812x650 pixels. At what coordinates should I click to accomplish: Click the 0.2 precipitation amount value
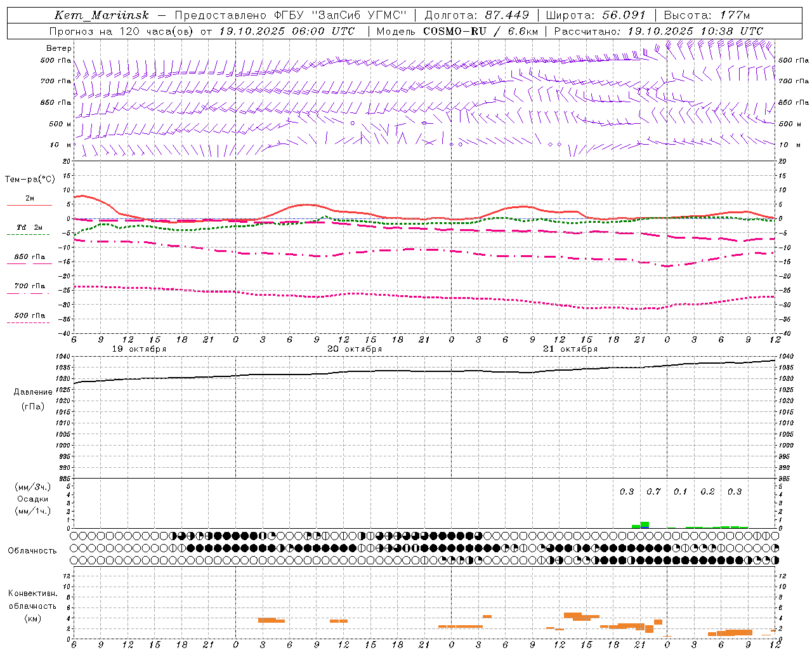click(x=707, y=492)
